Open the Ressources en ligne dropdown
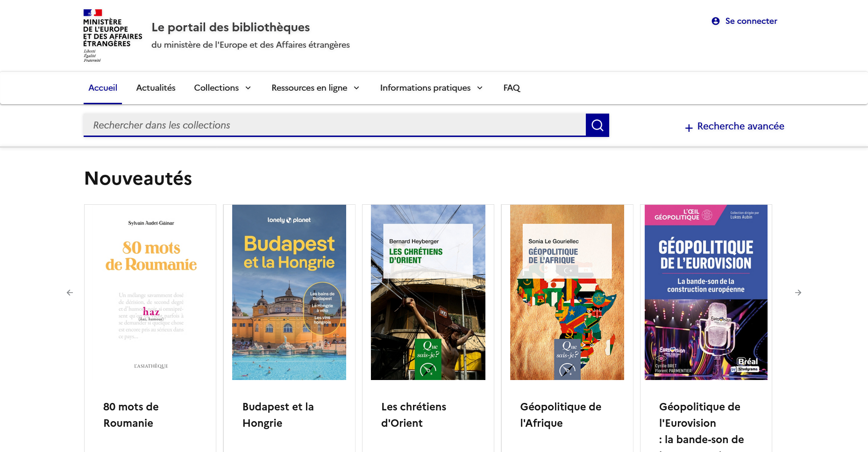 pyautogui.click(x=315, y=88)
